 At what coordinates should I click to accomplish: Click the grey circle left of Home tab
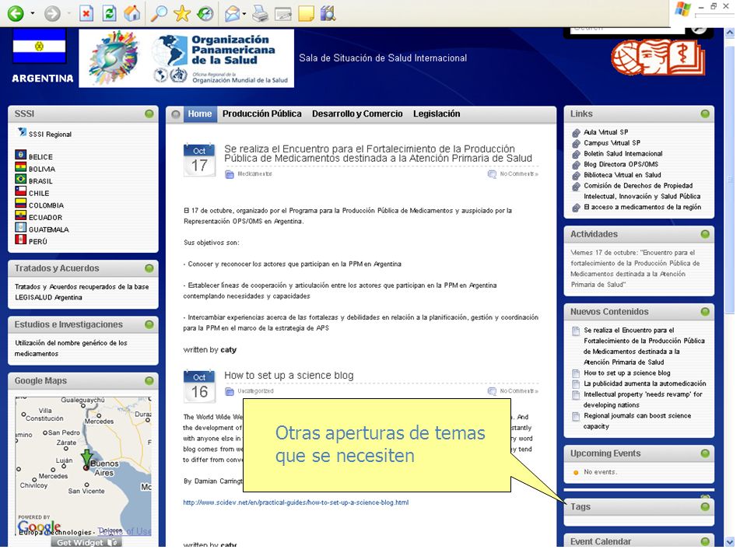[x=176, y=114]
